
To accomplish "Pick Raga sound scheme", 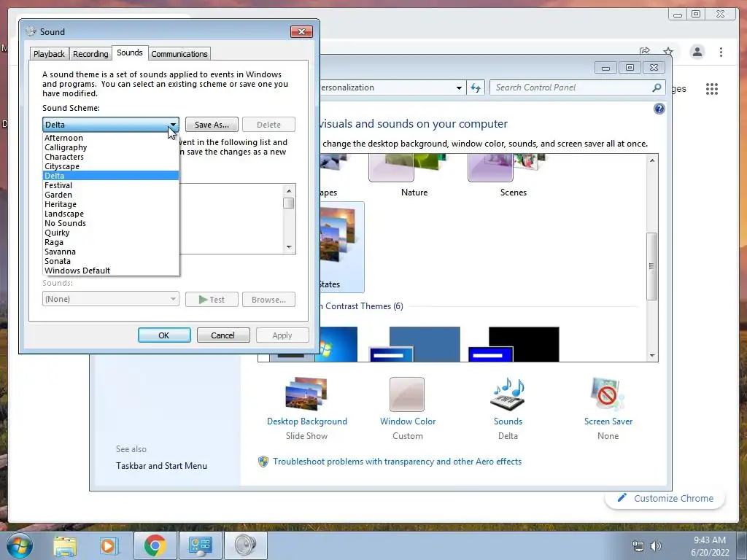I will point(111,242).
